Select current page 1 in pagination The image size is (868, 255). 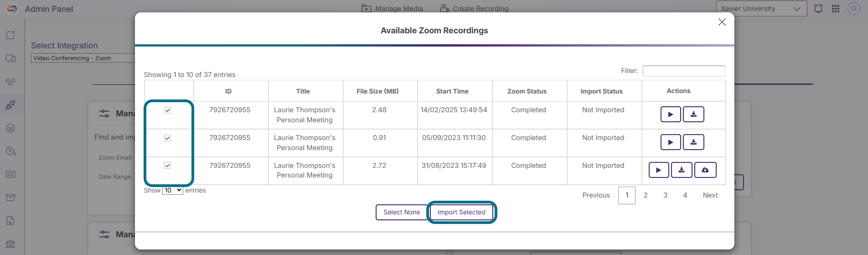coord(627,195)
